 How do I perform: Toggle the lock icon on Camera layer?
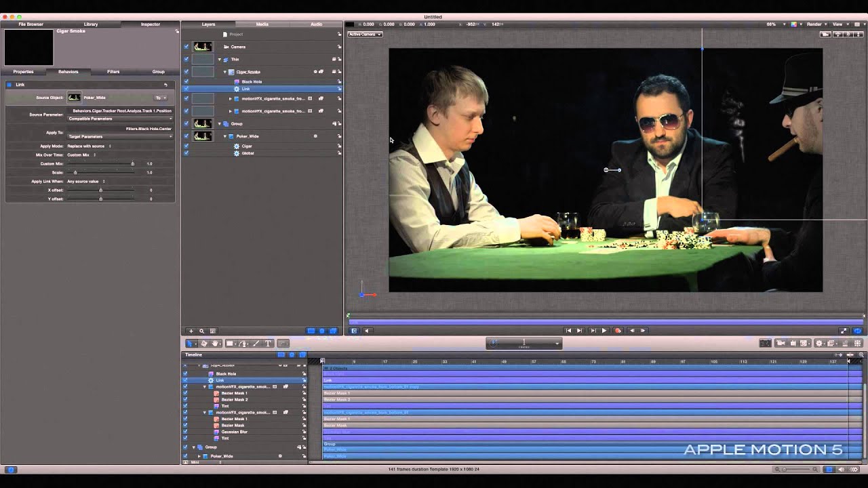coord(339,47)
